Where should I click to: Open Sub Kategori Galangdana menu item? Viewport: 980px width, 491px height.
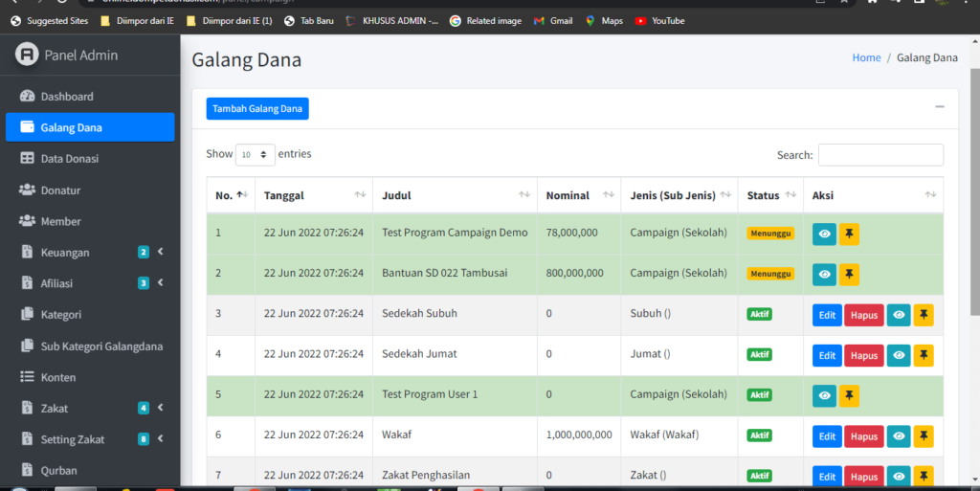click(100, 346)
